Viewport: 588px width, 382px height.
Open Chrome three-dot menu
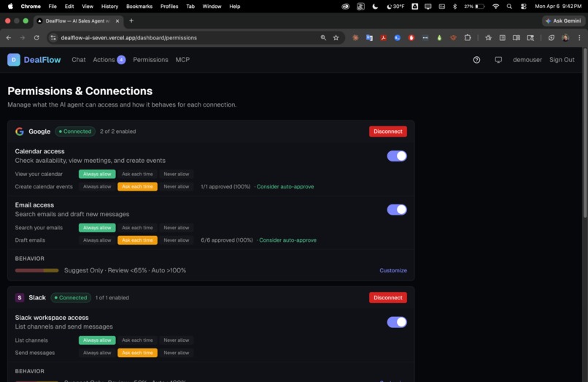point(579,37)
